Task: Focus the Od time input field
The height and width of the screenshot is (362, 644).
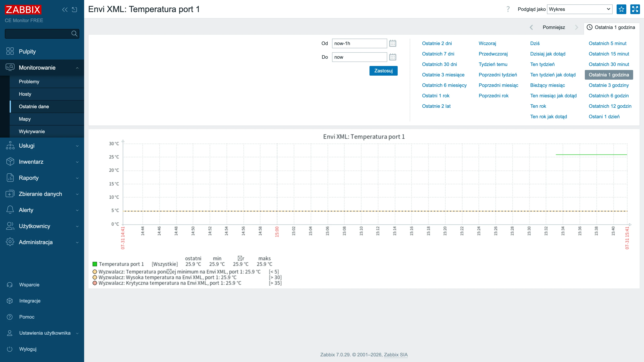Action: 359,43
